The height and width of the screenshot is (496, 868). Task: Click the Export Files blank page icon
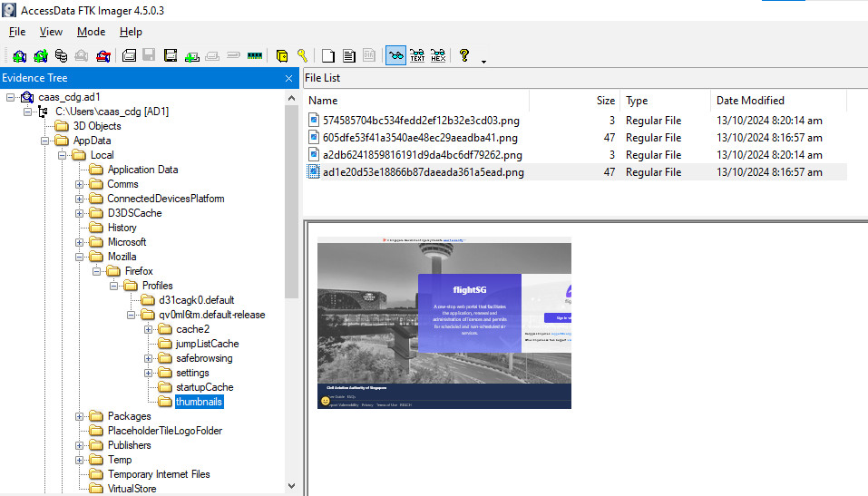click(328, 55)
